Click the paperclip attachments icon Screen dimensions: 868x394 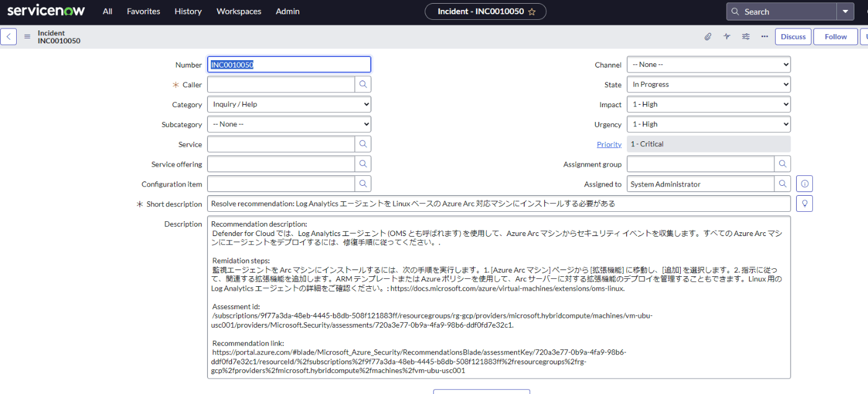coord(707,37)
